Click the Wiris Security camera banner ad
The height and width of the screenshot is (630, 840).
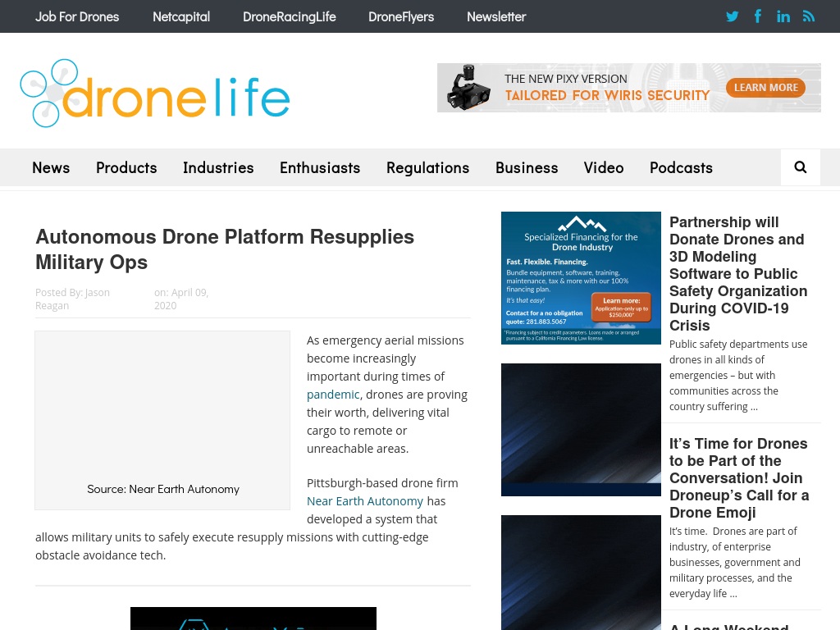tap(629, 88)
